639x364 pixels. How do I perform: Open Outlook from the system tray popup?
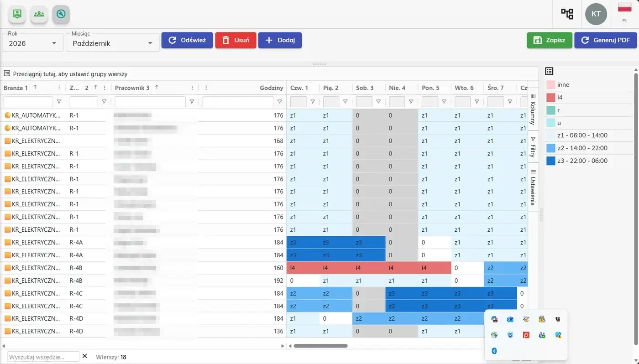coord(510,320)
